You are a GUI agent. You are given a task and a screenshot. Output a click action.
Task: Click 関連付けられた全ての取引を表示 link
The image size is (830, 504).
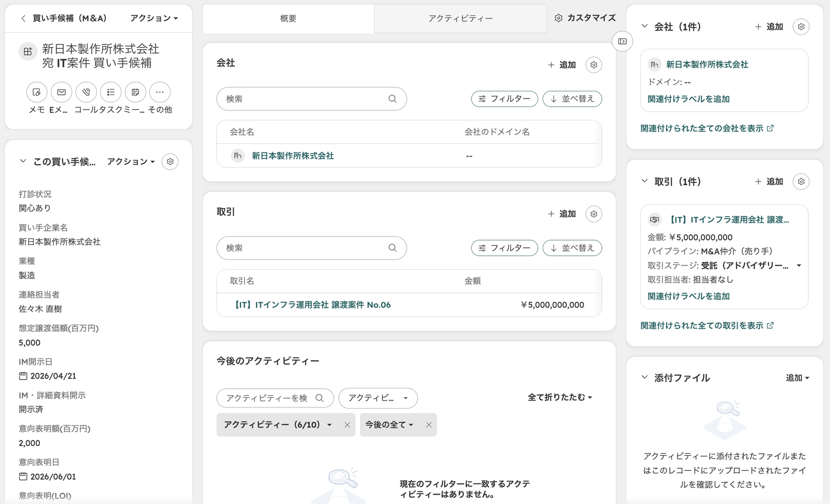click(x=707, y=326)
